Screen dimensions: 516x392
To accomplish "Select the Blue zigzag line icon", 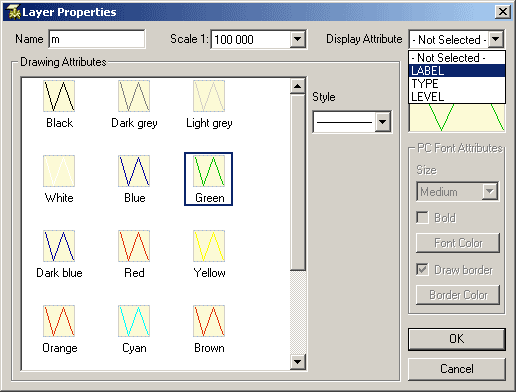I will [134, 171].
